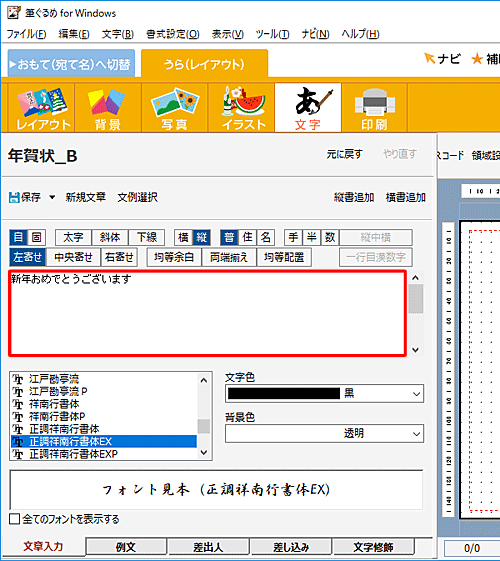Toggle the 手 button
Screen dimensions: 500x561
[x=293, y=237]
